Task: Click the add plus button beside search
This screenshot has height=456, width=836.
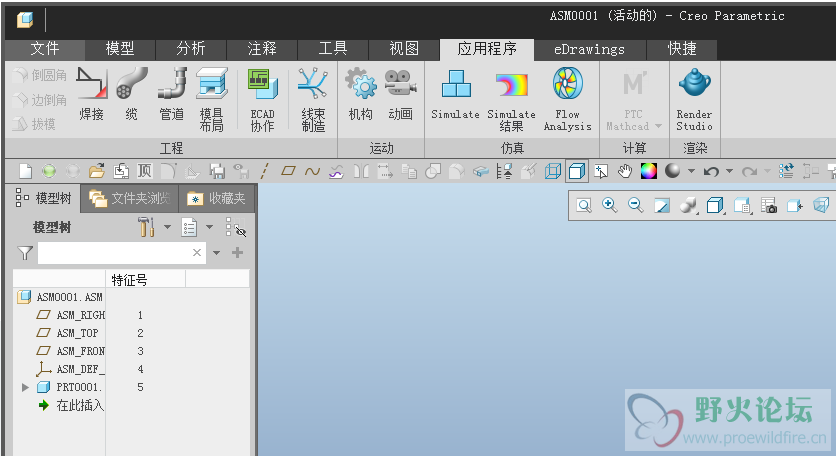Action: tap(238, 253)
